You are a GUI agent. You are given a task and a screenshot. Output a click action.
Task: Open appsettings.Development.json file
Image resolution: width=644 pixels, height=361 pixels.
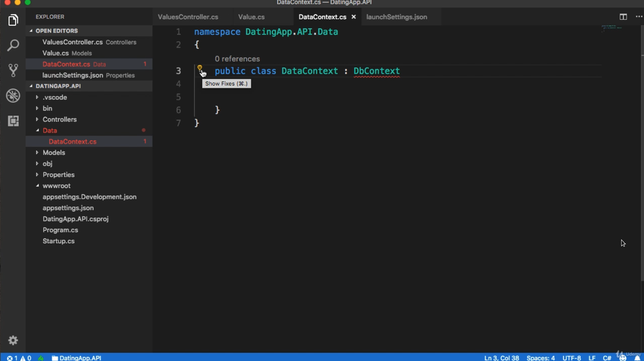[89, 197]
